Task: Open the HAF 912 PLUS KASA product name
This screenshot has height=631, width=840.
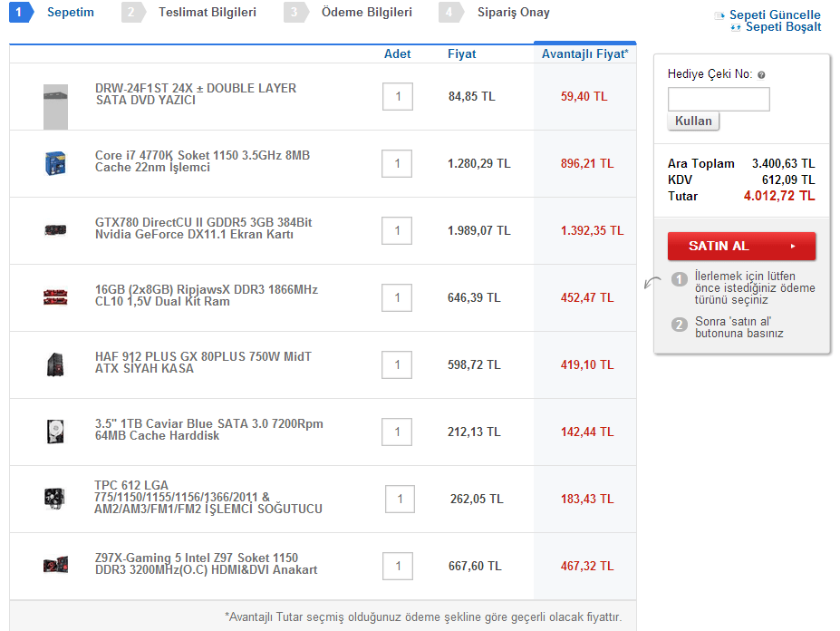Action: (203, 362)
